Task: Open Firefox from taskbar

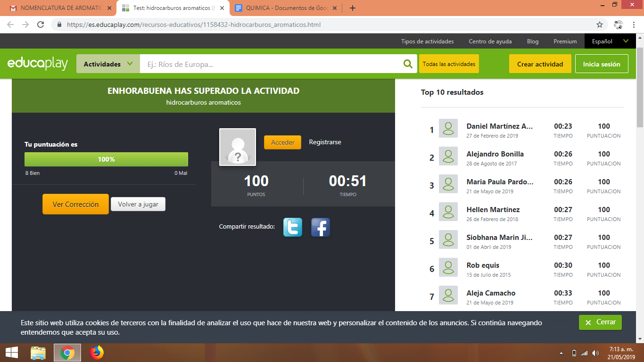Action: (97, 353)
